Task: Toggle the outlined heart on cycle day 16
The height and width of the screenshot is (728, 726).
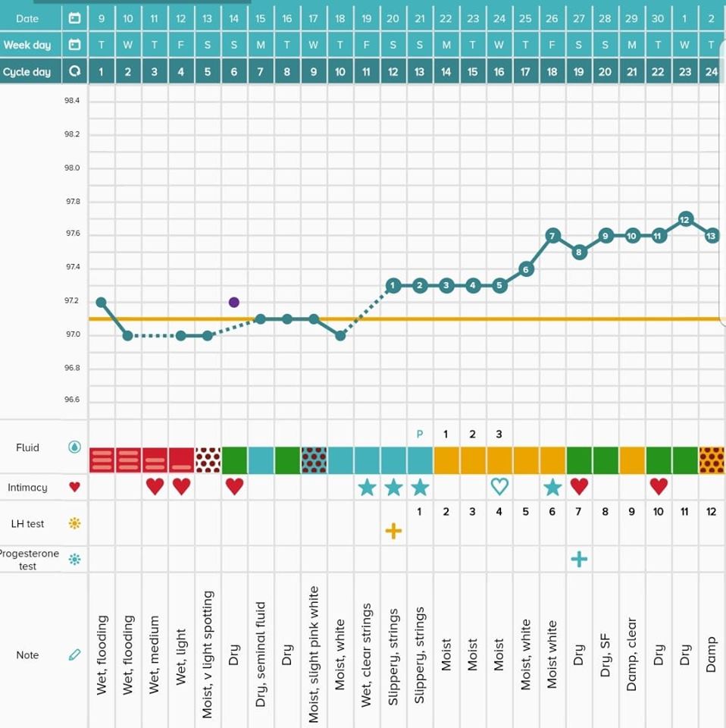Action: 499,487
